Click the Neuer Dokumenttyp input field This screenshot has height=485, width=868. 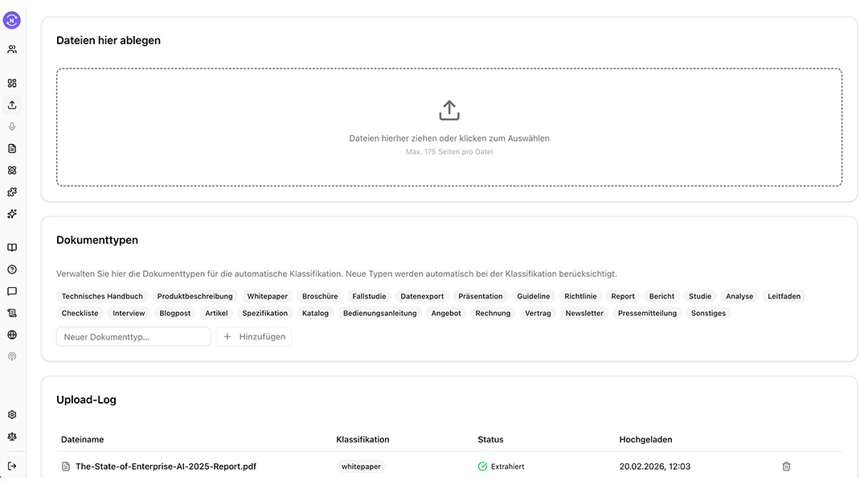[x=133, y=336]
